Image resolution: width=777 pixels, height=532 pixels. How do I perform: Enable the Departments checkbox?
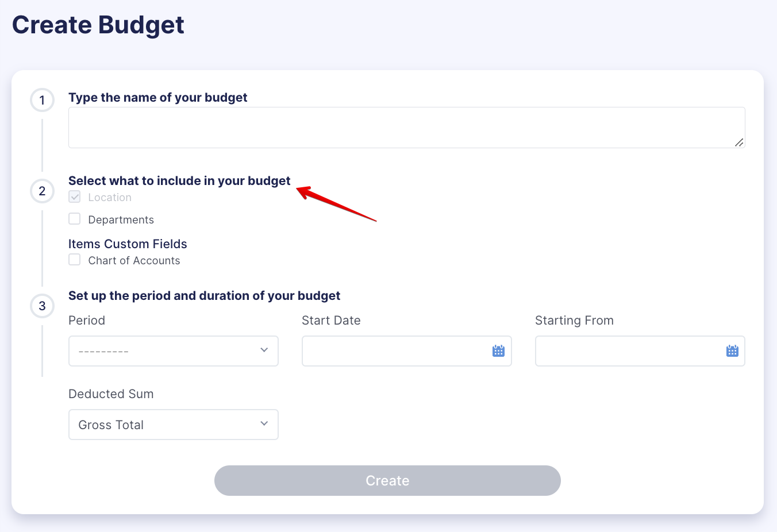point(74,218)
